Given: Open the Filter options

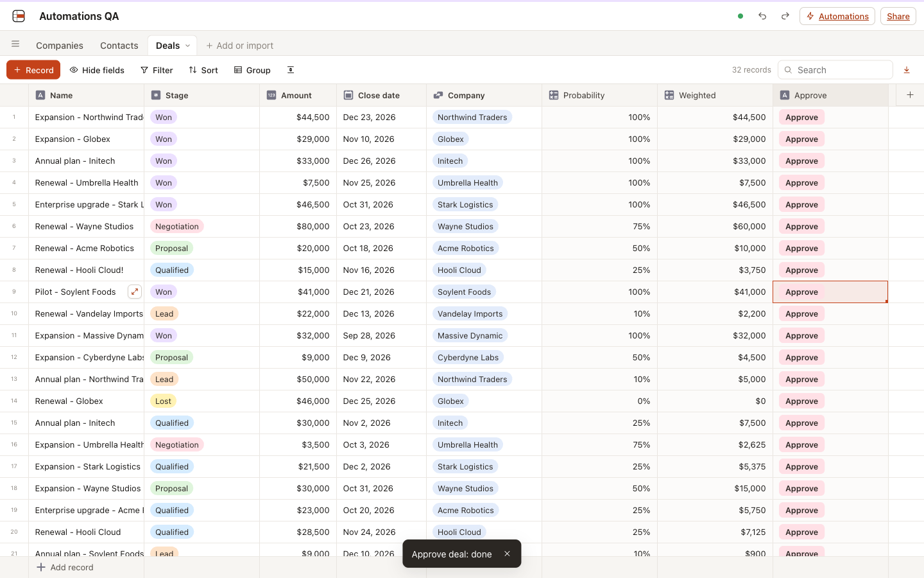Looking at the screenshot, I should (x=157, y=70).
